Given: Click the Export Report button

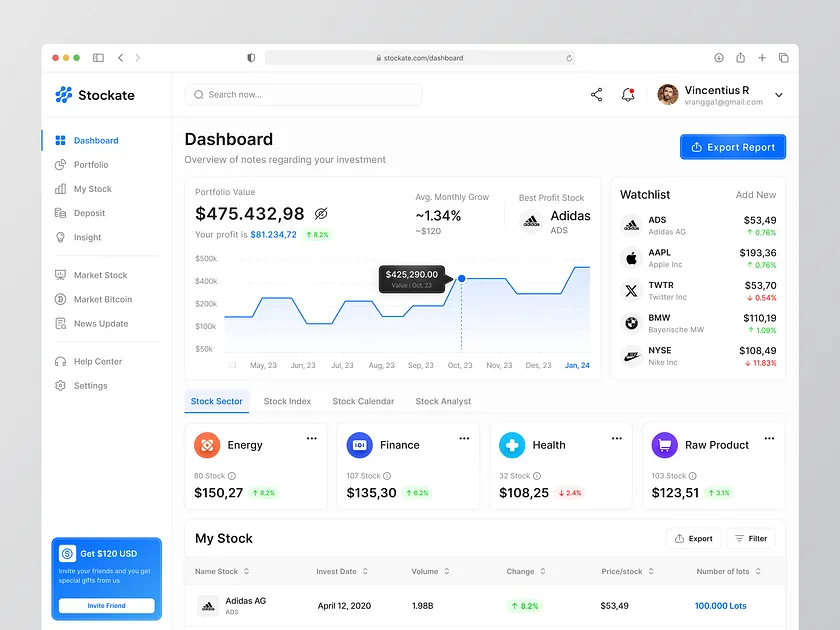Looking at the screenshot, I should [x=733, y=146].
